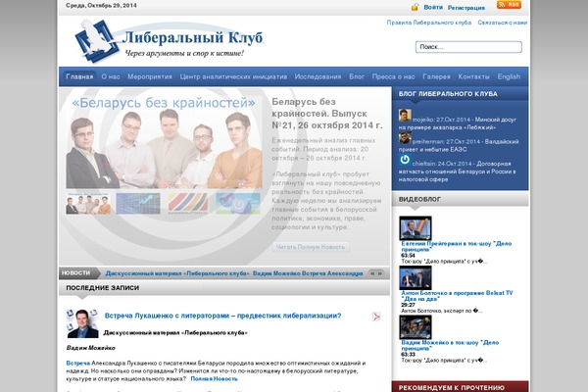Click mojeiko's blog avatar
This screenshot has width=588, height=392.
[405, 116]
